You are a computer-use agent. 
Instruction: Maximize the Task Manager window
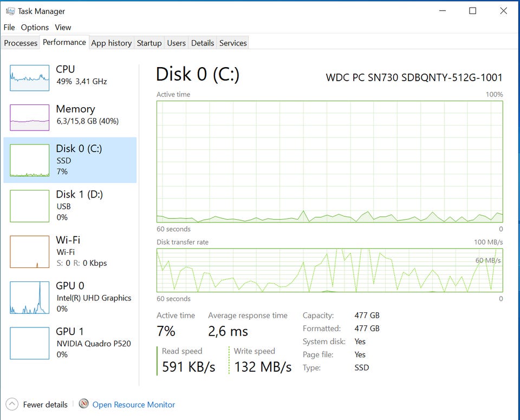point(472,11)
